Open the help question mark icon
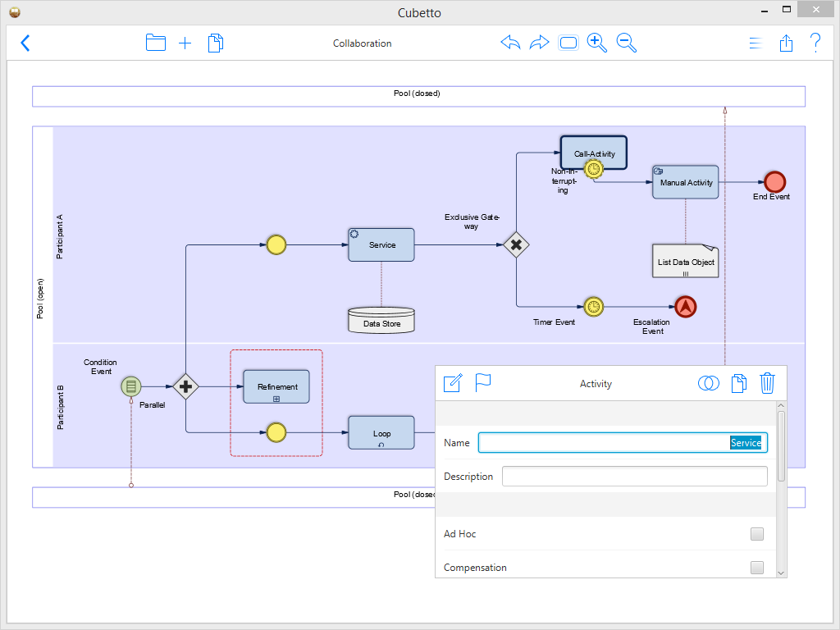The image size is (840, 630). 815,43
